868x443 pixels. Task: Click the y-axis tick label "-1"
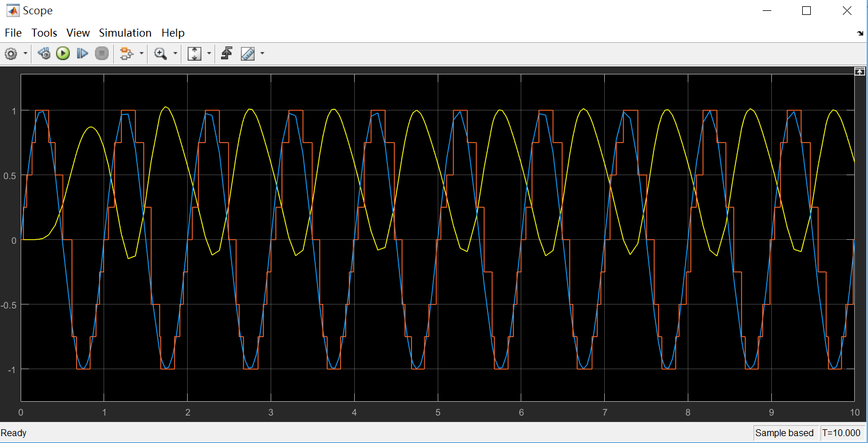click(11, 369)
